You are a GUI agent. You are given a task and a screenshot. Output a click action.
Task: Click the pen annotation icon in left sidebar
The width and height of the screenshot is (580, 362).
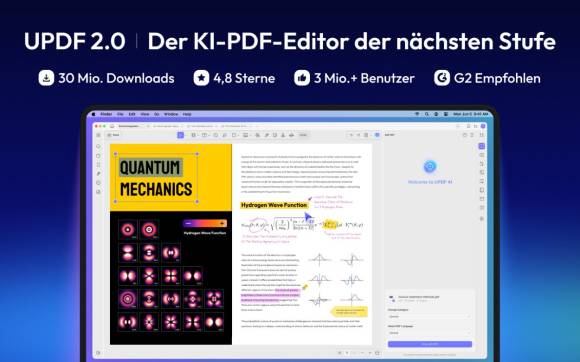[98, 173]
